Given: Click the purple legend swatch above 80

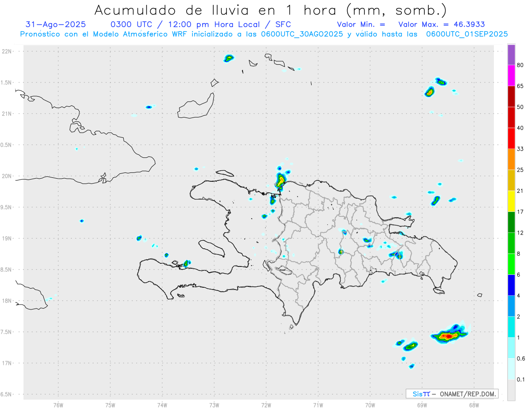Looking at the screenshot, I should pyautogui.click(x=511, y=55).
